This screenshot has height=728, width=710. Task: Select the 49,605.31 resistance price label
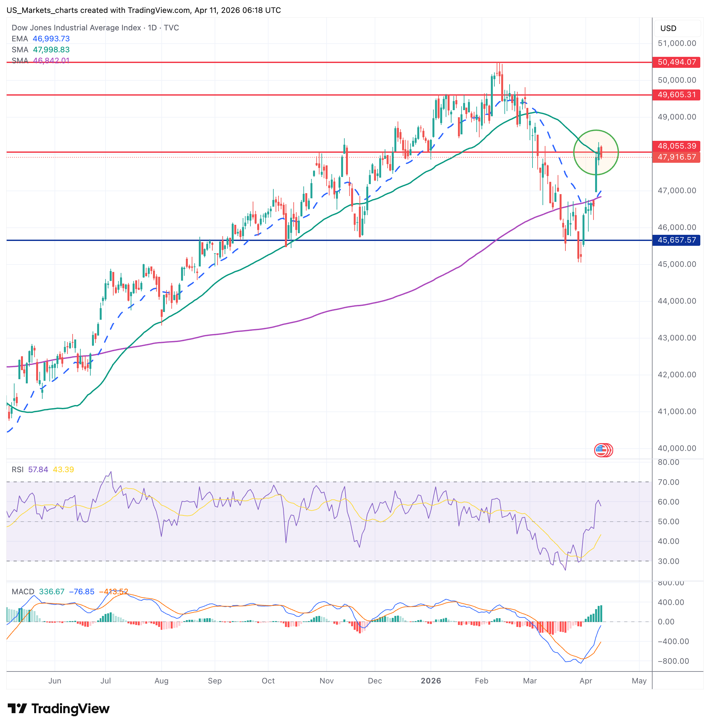[676, 95]
